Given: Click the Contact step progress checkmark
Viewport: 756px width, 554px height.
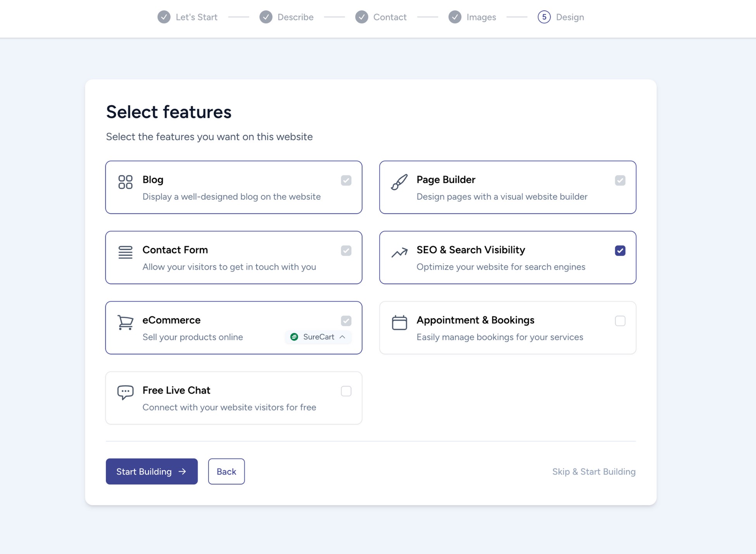Looking at the screenshot, I should point(361,17).
